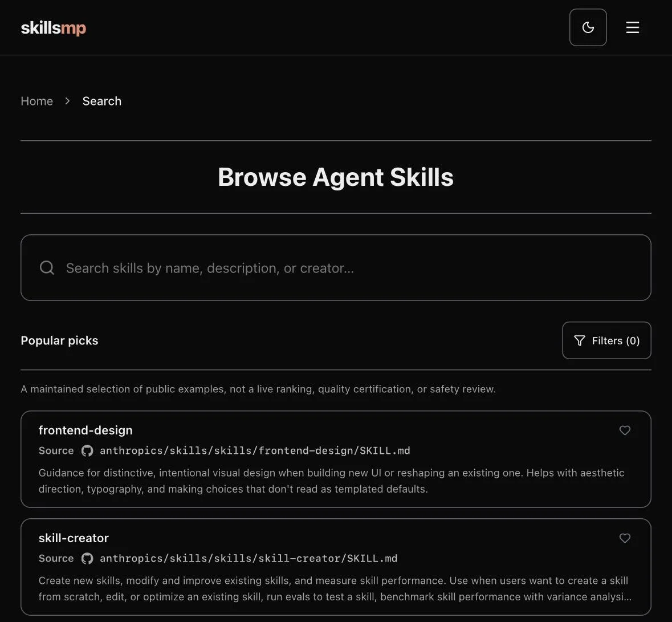Open the anthropics skill-creator SKILL.md source path
This screenshot has height=622, width=672.
[249, 559]
